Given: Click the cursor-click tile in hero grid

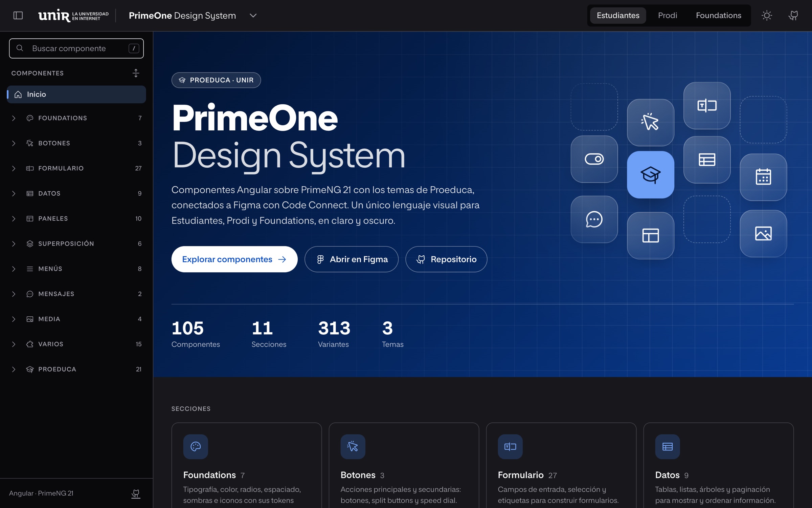Looking at the screenshot, I should coord(650,123).
